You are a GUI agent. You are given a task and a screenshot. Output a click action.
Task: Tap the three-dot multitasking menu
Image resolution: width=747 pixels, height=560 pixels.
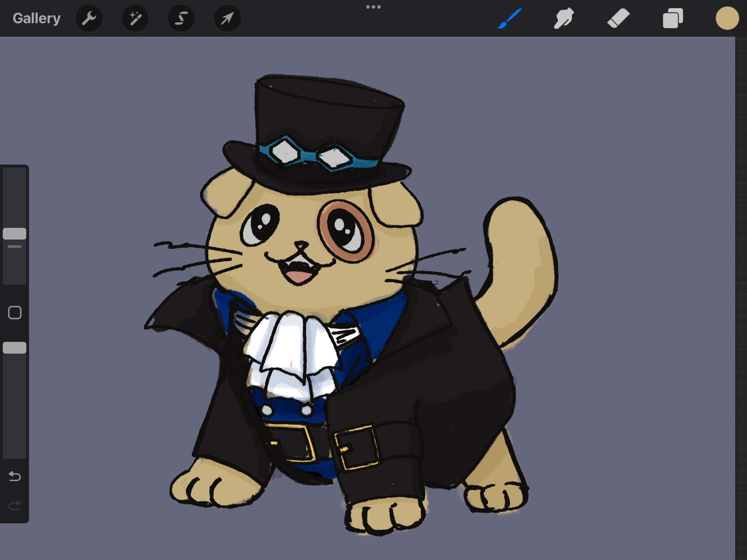click(x=373, y=7)
